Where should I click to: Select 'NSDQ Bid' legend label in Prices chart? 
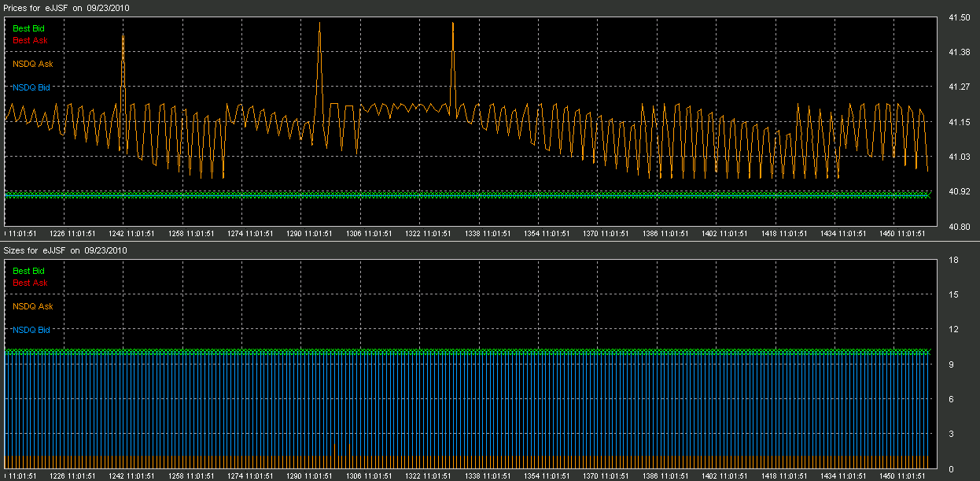31,87
